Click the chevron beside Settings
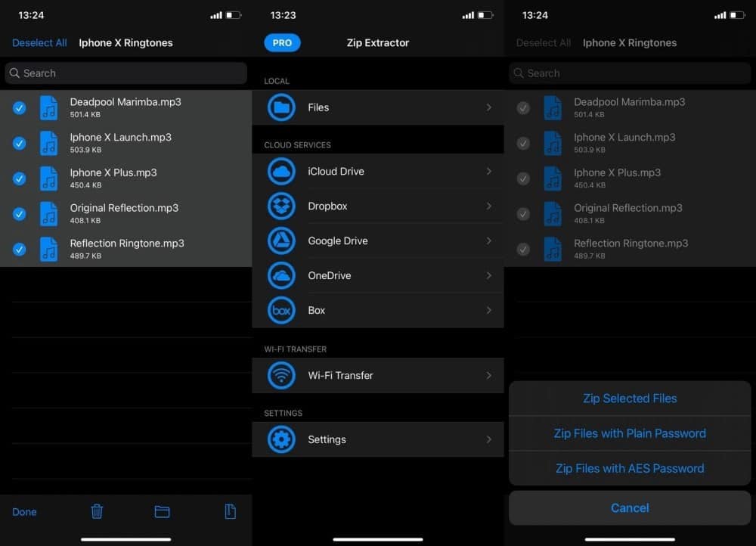 (x=489, y=439)
